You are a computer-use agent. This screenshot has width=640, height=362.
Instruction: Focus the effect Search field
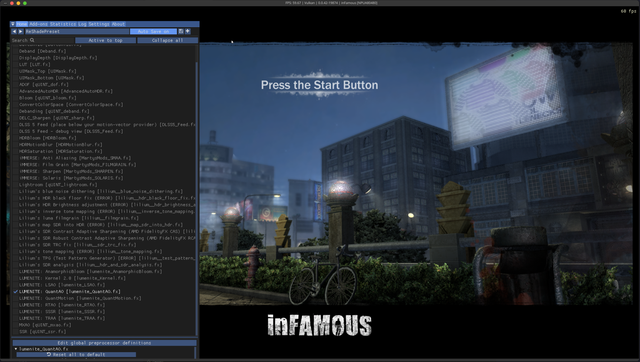42,40
